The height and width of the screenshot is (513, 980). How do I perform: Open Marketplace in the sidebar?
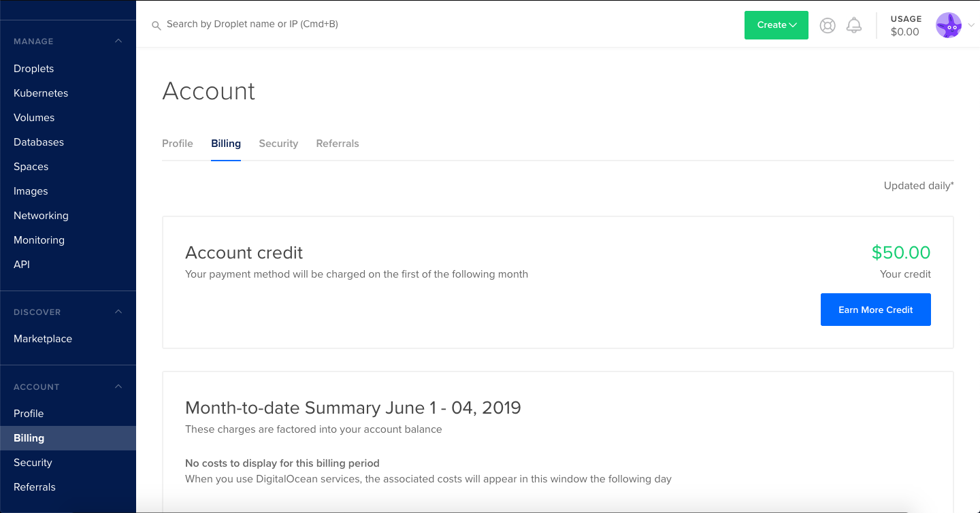pos(43,339)
